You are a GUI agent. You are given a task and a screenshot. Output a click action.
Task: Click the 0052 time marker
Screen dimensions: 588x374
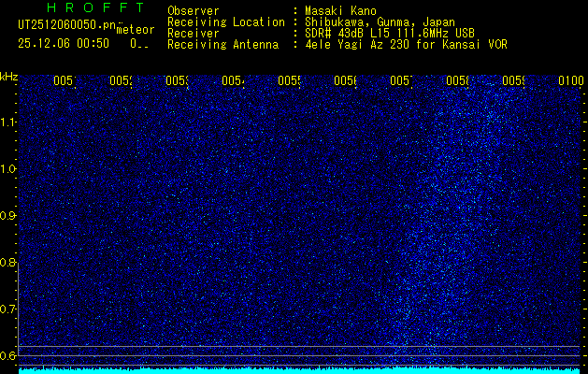pyautogui.click(x=121, y=80)
